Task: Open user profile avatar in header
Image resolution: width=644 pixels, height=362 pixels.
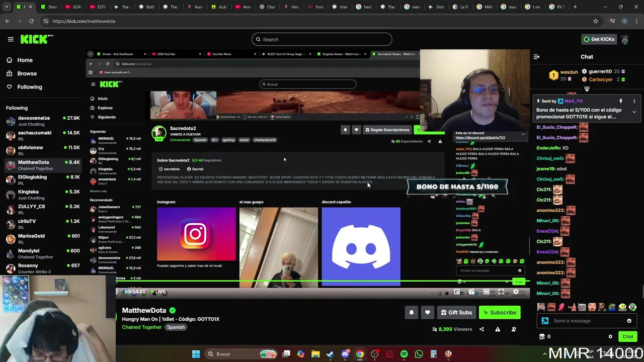Action: click(x=625, y=39)
